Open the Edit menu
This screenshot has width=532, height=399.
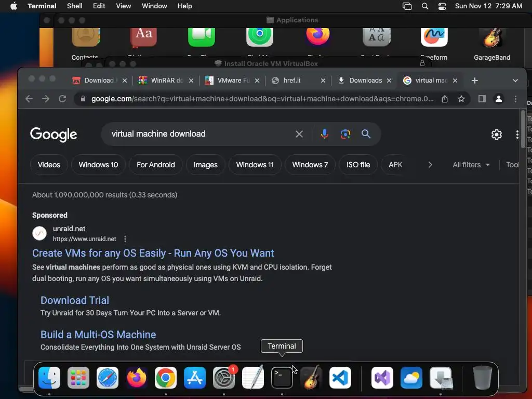pos(99,6)
